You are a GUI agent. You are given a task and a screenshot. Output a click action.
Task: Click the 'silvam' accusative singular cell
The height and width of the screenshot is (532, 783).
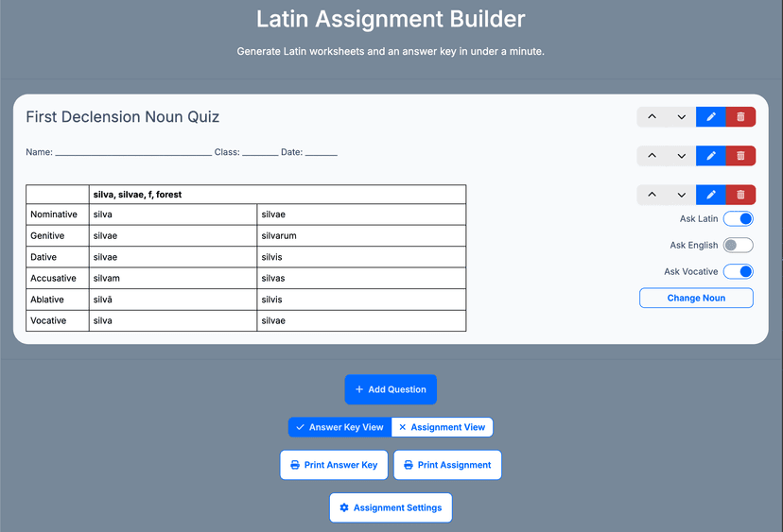click(x=173, y=278)
